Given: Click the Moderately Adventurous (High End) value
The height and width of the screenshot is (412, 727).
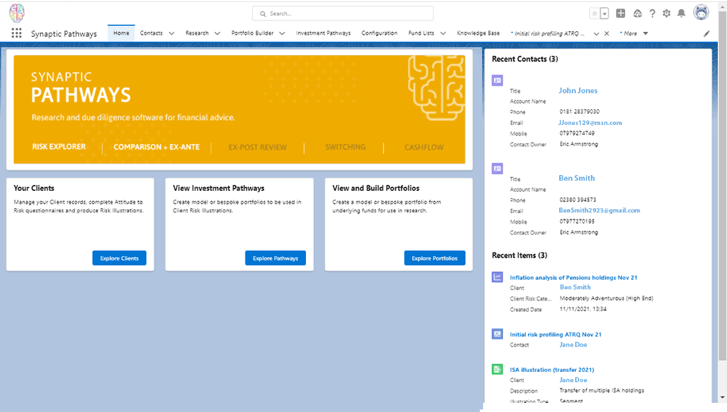Looking at the screenshot, I should [x=606, y=298].
